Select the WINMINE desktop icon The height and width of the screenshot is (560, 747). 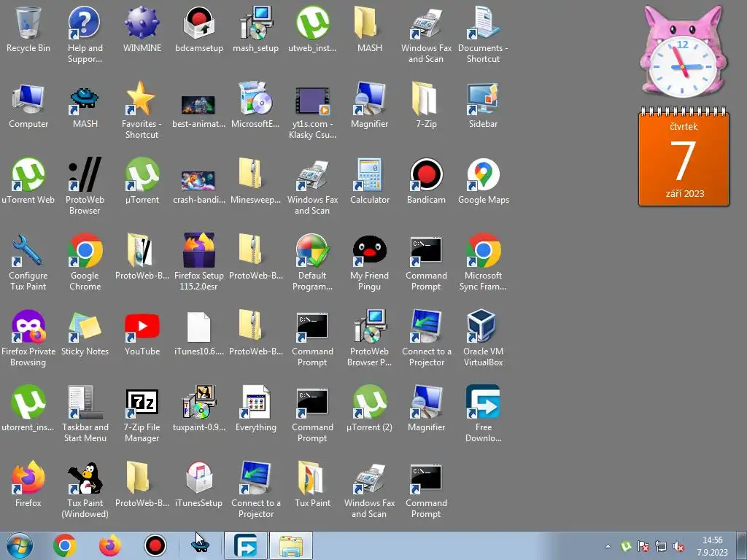click(x=142, y=23)
